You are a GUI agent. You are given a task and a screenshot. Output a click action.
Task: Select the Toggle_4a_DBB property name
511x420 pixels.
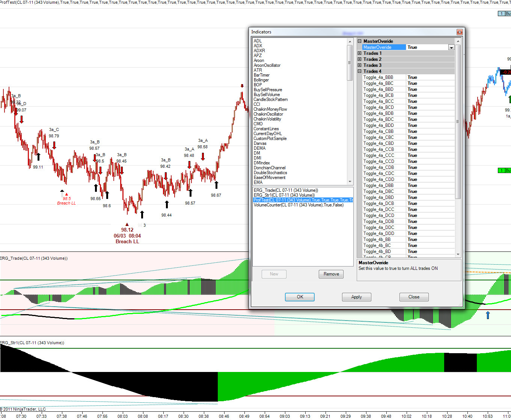(378, 185)
